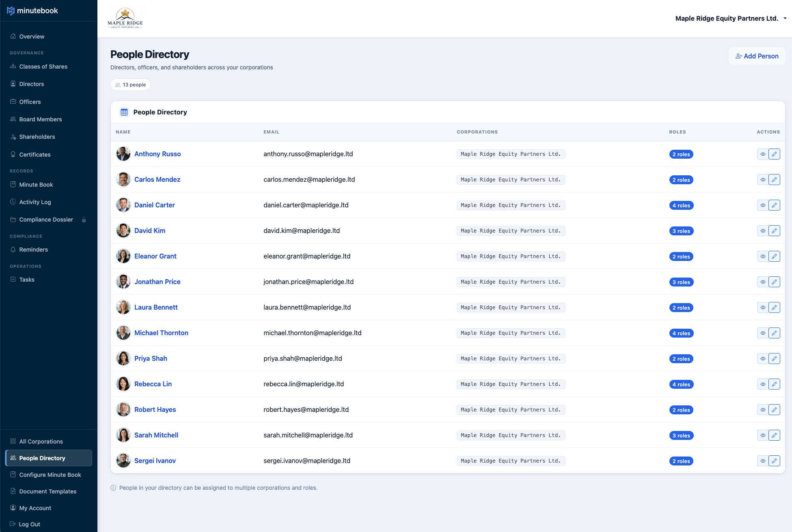Viewport: 792px width, 532px height.
Task: Open the Directors section in the sidebar
Action: (31, 84)
